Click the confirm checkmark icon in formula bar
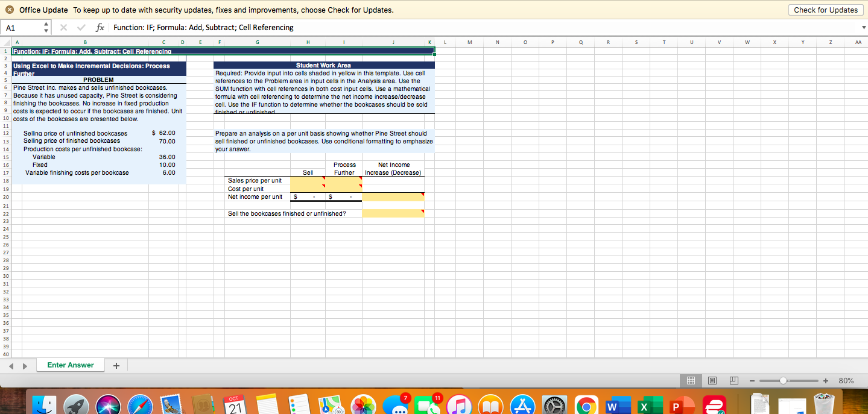The width and height of the screenshot is (868, 414). [81, 27]
